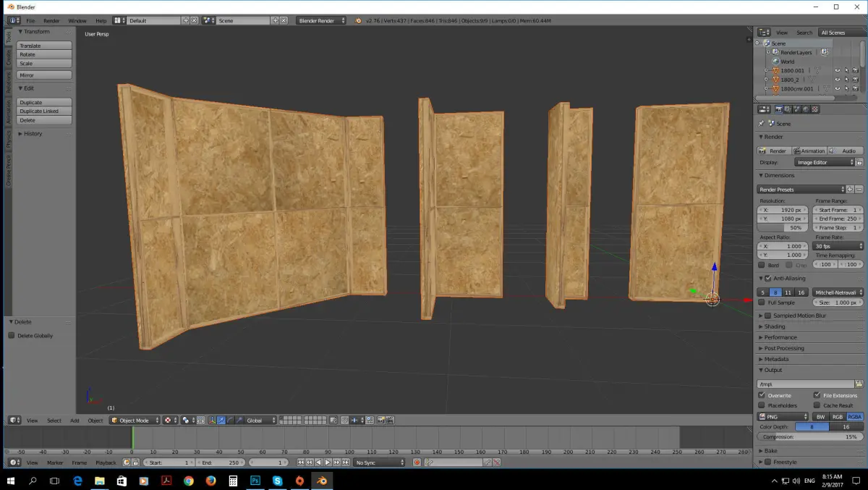Toggle visibility eye for object 1800_2

838,80
